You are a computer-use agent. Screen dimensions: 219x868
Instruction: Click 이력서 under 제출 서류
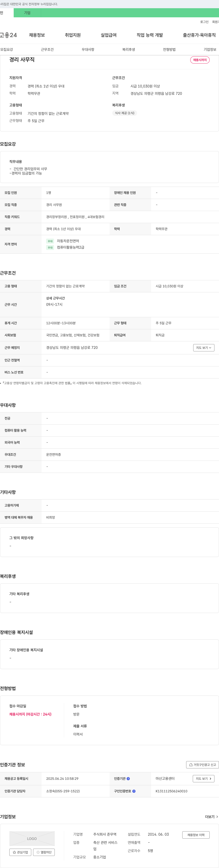click(78, 734)
